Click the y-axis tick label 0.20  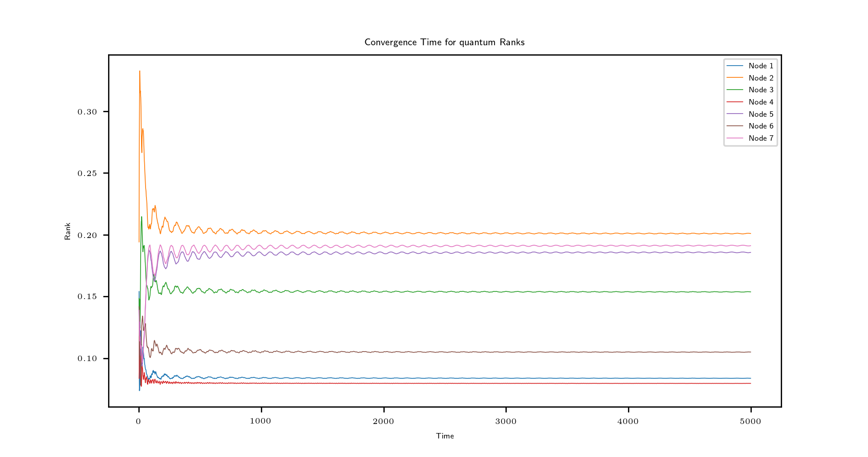click(87, 235)
